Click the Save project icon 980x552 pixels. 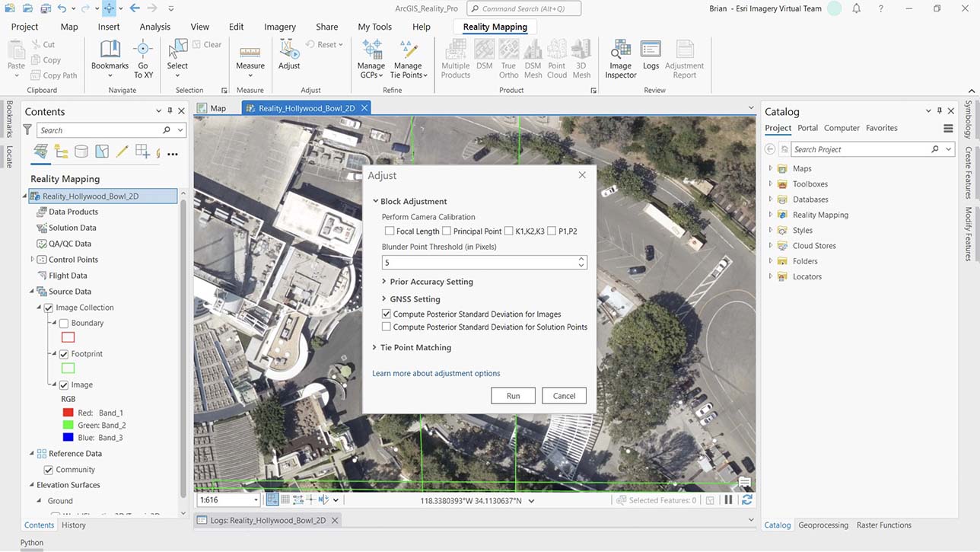point(45,8)
